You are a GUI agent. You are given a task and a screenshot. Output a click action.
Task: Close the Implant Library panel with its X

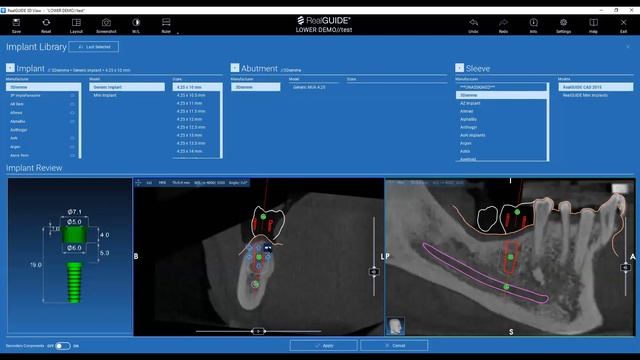628,47
